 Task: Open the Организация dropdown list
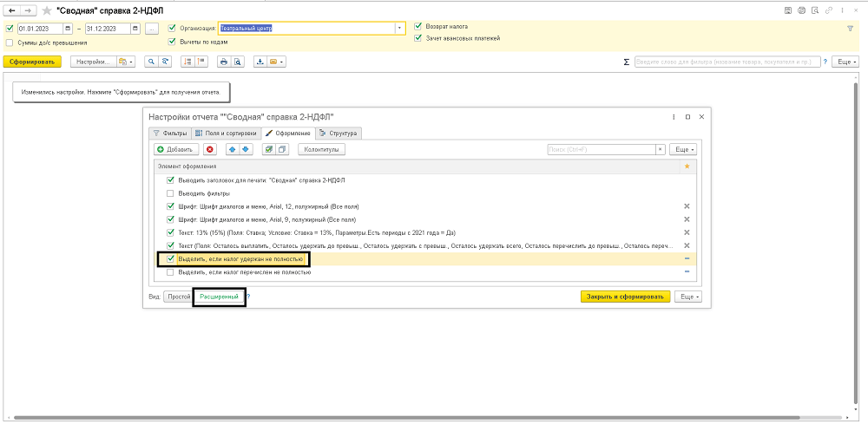point(400,28)
